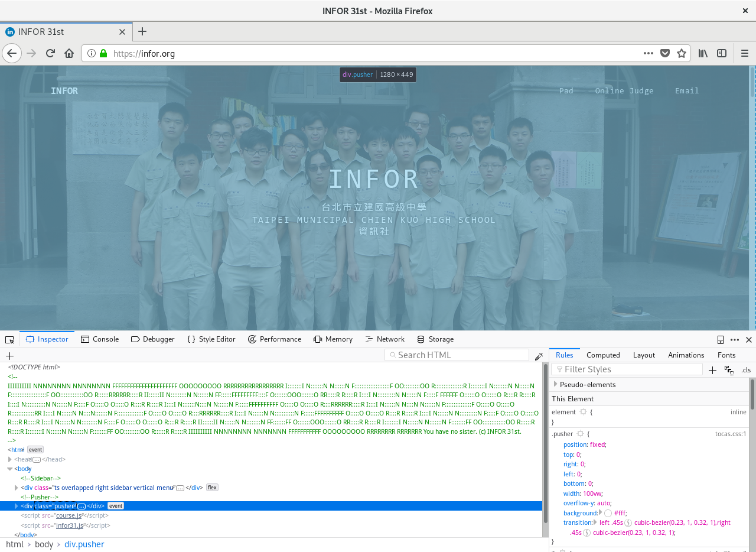Highlight elements matching the element rule selector

[583, 412]
